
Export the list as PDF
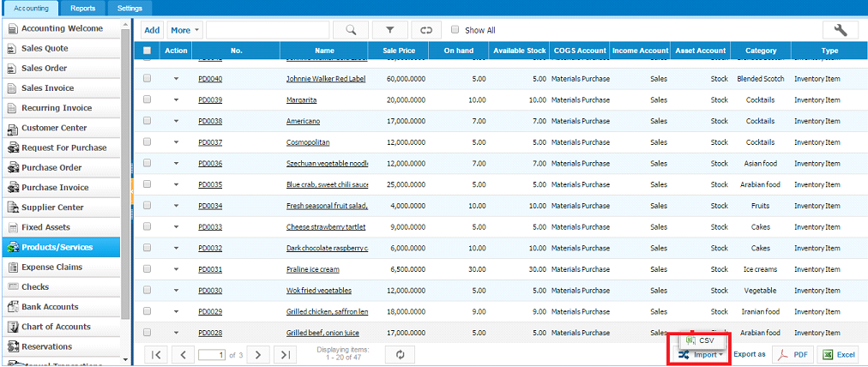pyautogui.click(x=793, y=355)
